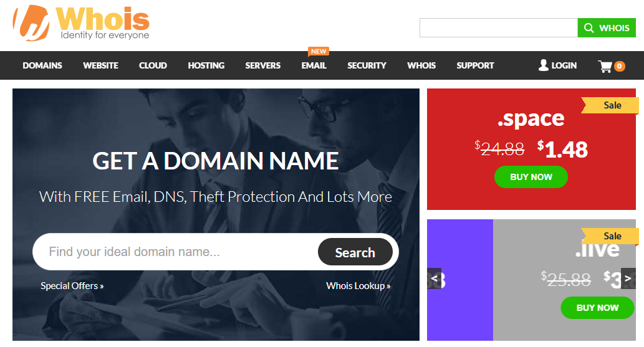Open the Special Offers link
The height and width of the screenshot is (347, 644).
coord(72,286)
